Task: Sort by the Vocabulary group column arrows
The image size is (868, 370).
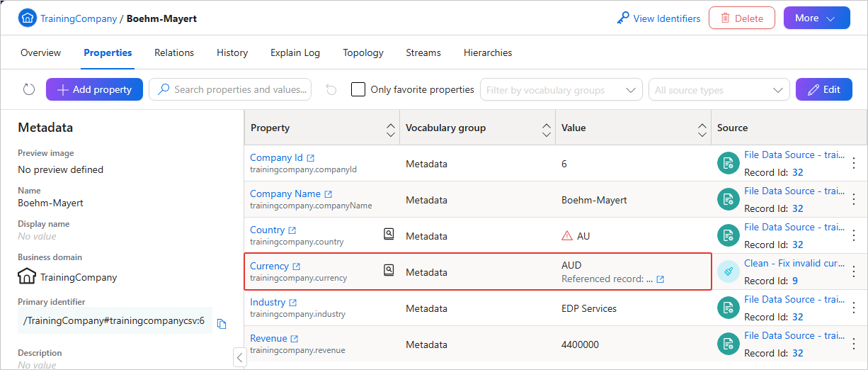Action: [546, 130]
